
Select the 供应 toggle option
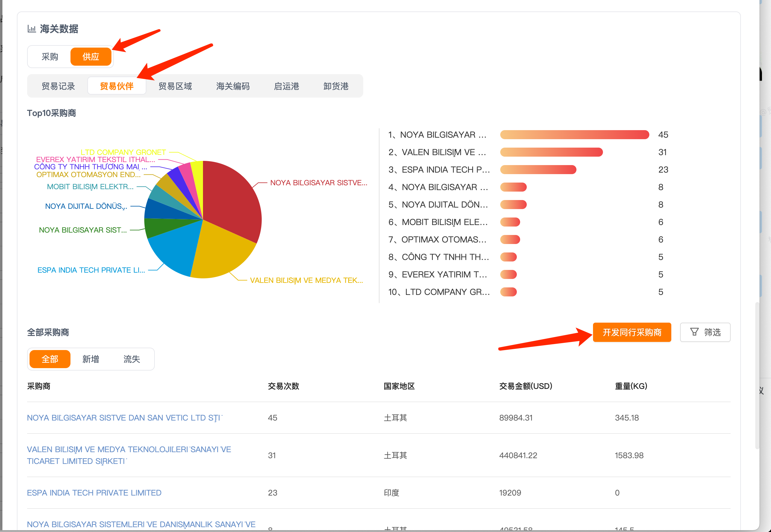[91, 57]
